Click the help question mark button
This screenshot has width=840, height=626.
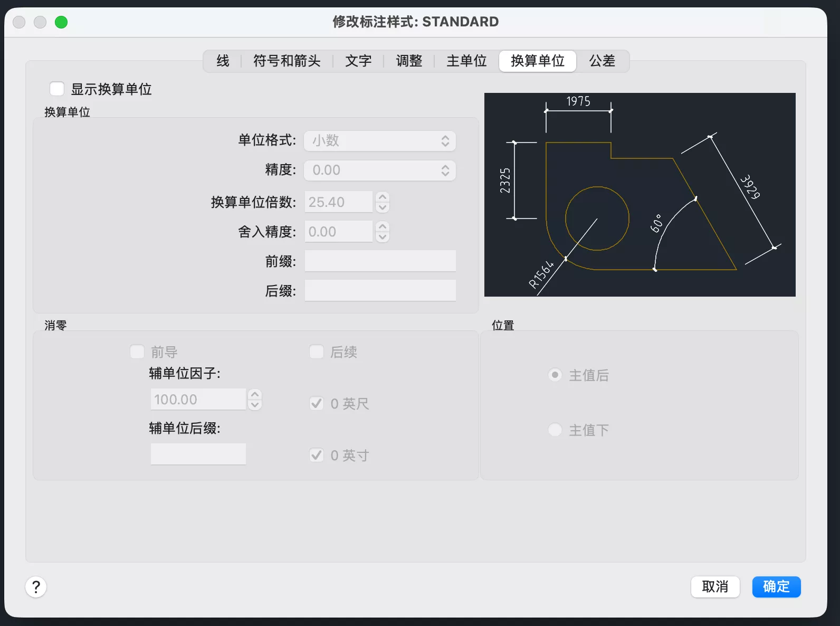(36, 586)
